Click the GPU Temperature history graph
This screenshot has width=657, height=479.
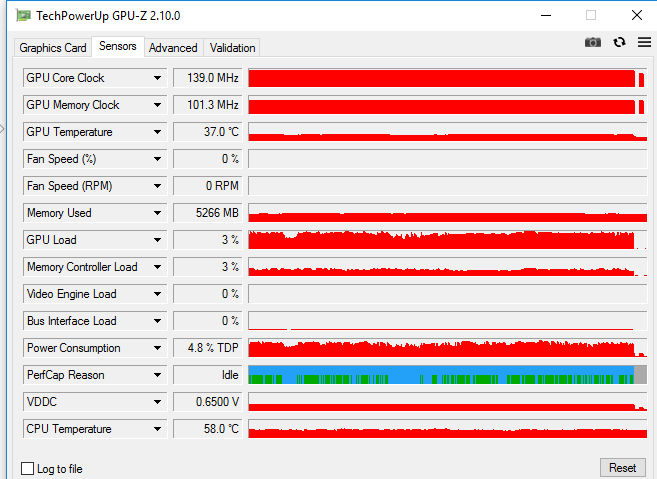point(447,132)
